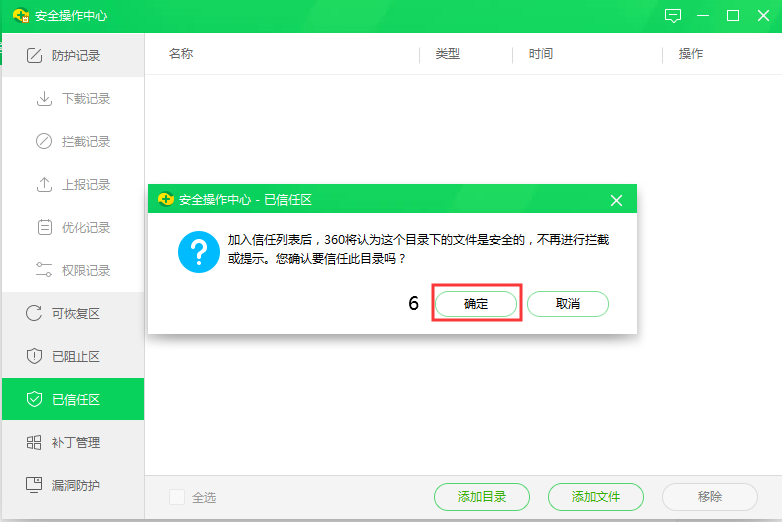
Task: Open 下载记录 in the sidebar
Action: point(73,99)
